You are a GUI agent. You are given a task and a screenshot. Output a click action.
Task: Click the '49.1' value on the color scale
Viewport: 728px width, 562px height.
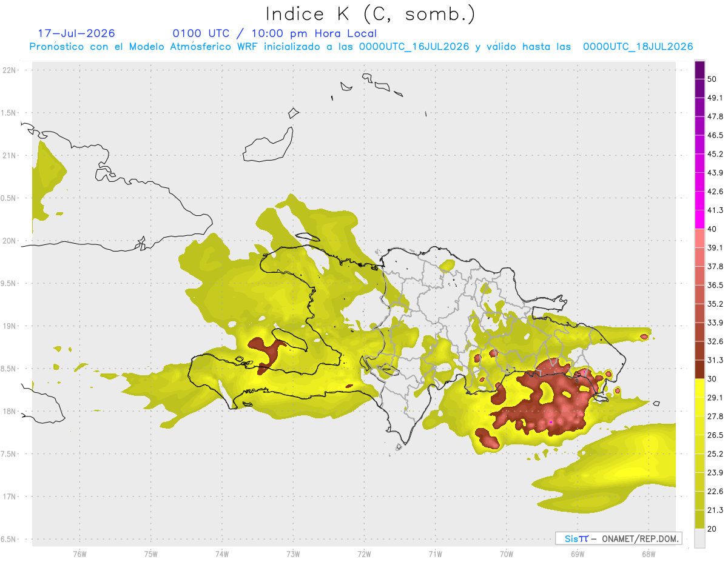715,98
